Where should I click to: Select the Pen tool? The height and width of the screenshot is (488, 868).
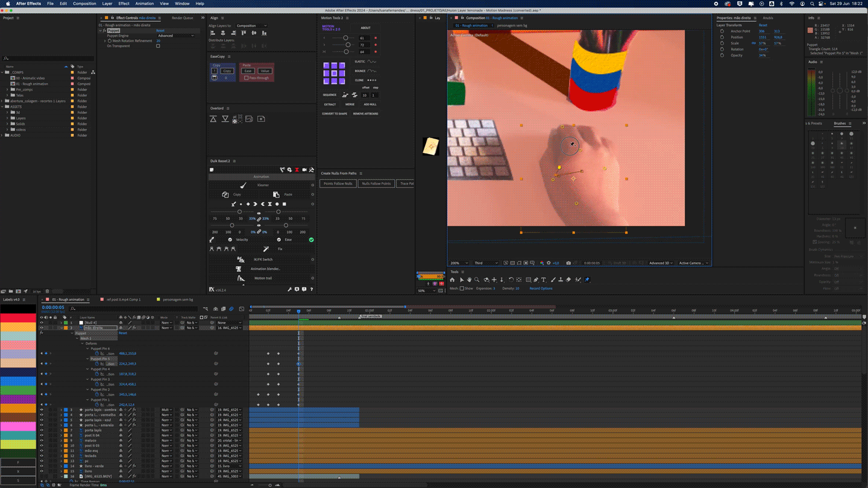coord(535,280)
